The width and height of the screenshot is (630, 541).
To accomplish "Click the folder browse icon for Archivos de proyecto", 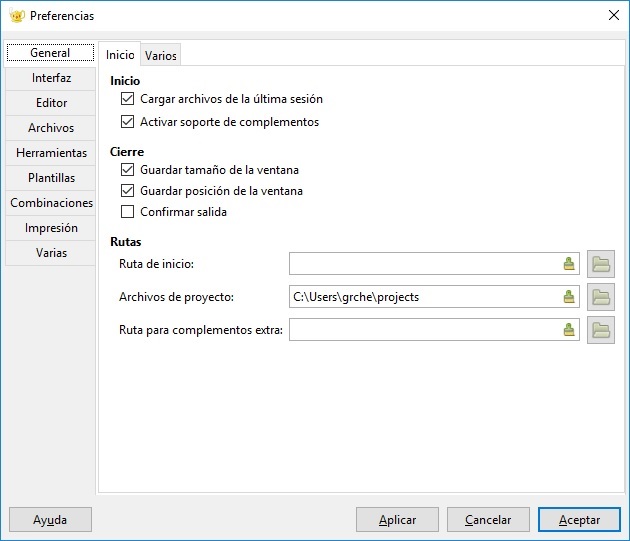I will coord(601,297).
